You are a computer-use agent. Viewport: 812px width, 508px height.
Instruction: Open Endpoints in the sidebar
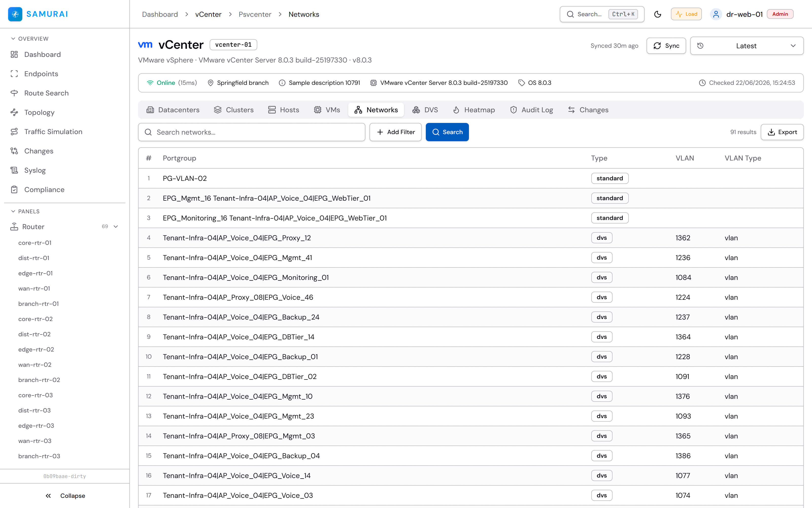(64, 74)
